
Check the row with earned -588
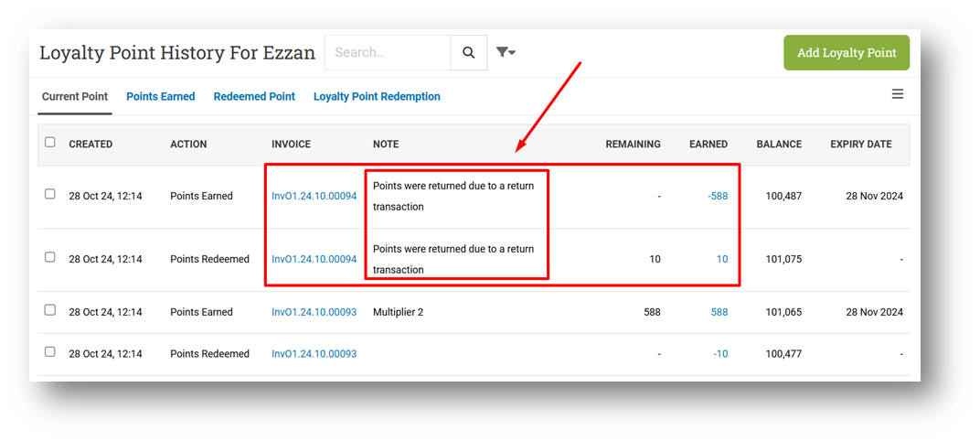click(50, 195)
